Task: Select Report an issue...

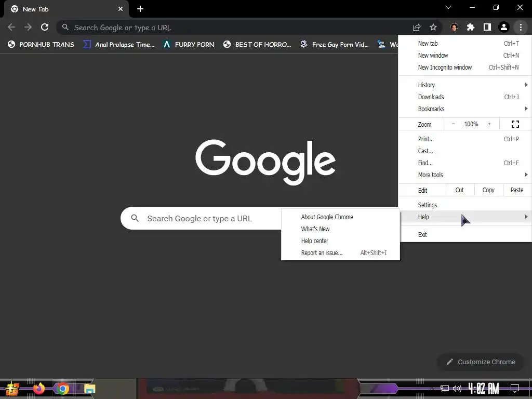Action: click(x=341, y=253)
